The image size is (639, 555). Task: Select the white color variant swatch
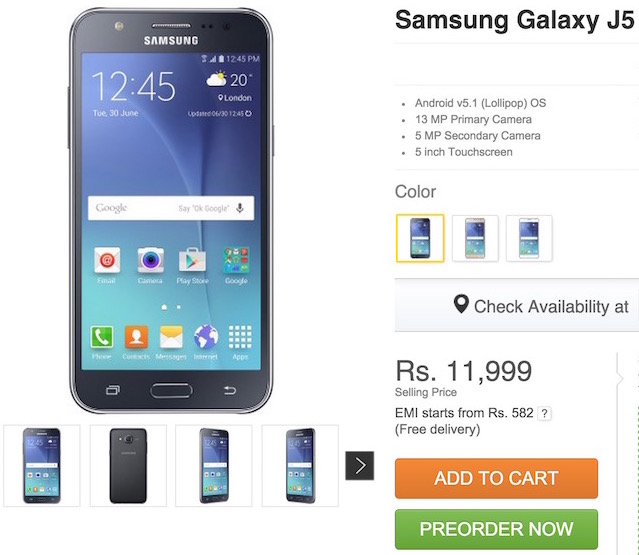coord(529,238)
